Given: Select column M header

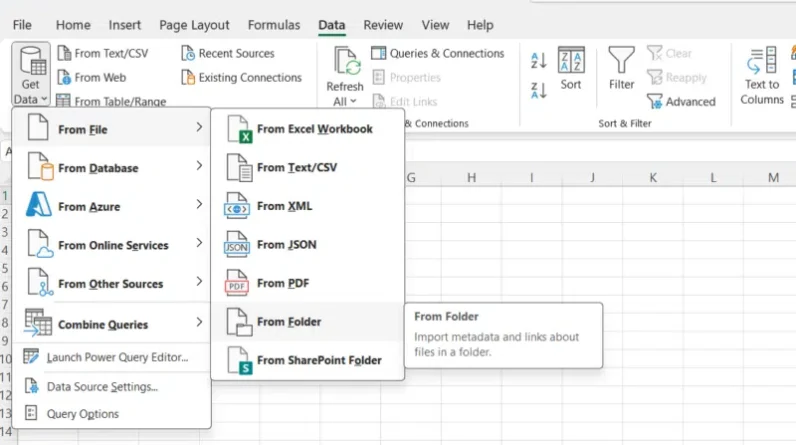Looking at the screenshot, I should tap(773, 178).
